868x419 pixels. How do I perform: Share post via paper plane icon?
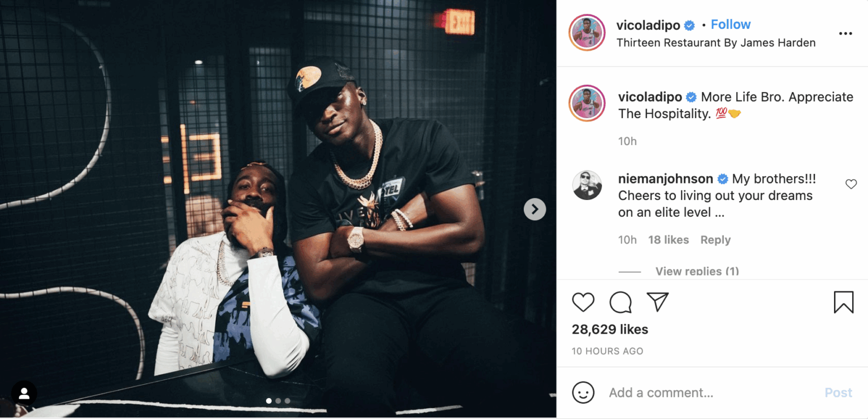658,302
